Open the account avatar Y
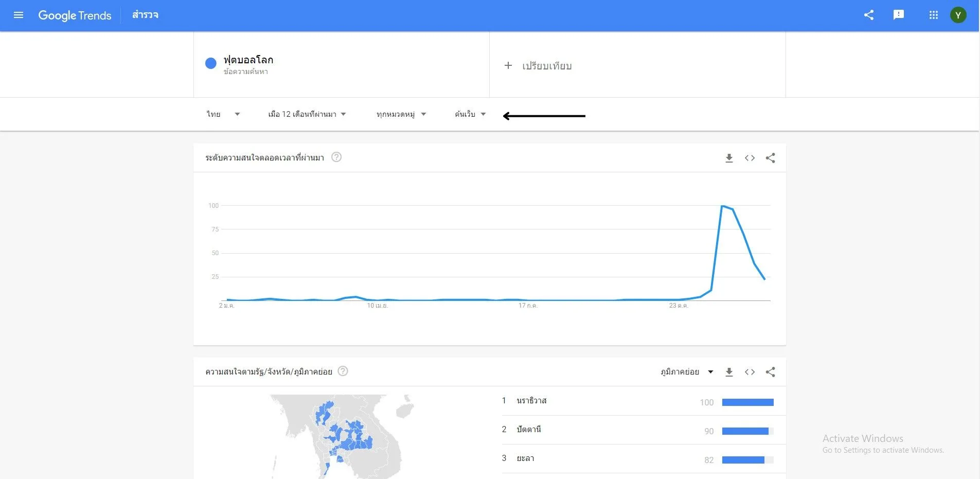This screenshot has height=479, width=980. [x=958, y=15]
